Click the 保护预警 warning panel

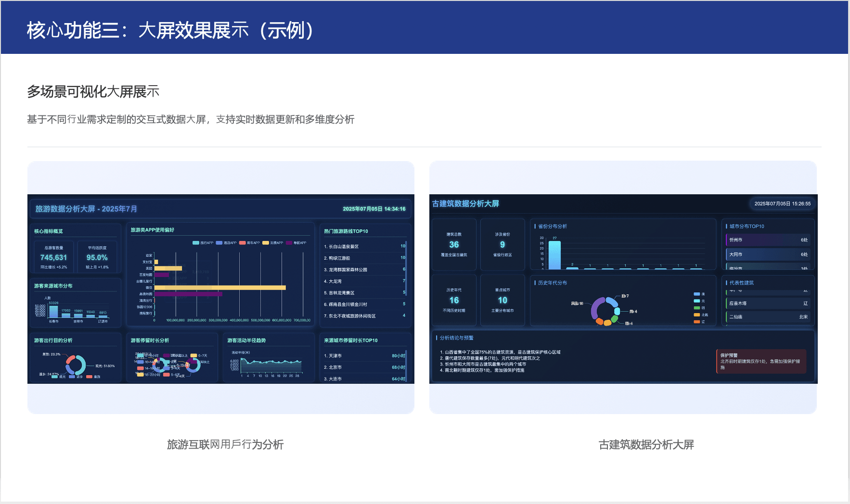click(x=760, y=361)
